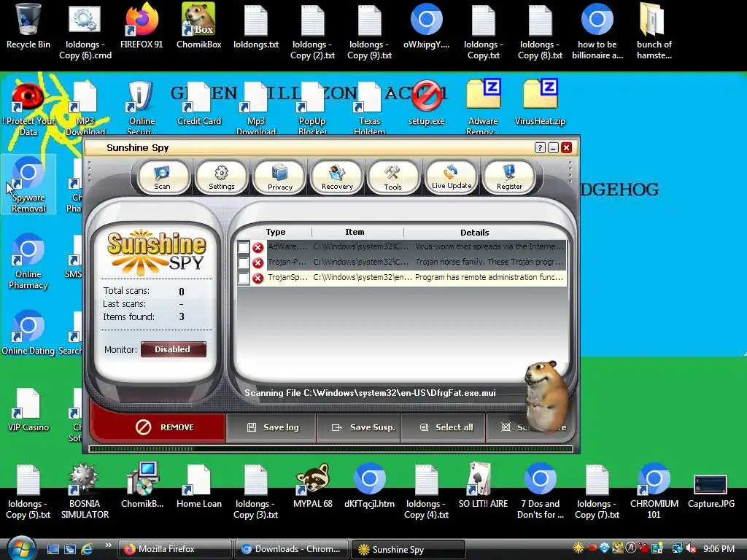Select the remote administration details text
The image size is (747, 560).
pos(489,277)
